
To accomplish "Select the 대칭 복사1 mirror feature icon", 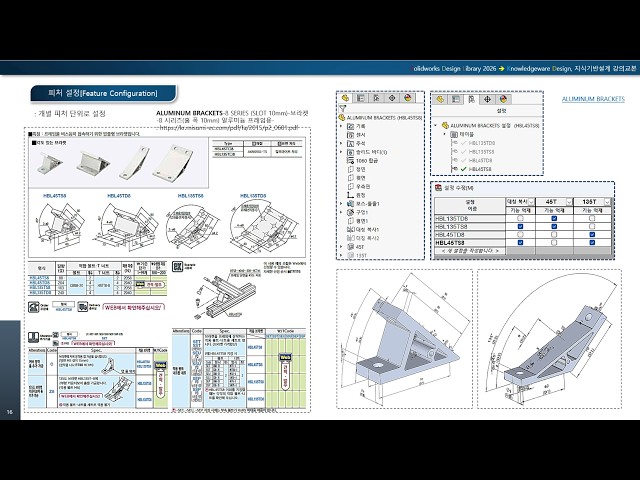I will pyautogui.click(x=350, y=229).
